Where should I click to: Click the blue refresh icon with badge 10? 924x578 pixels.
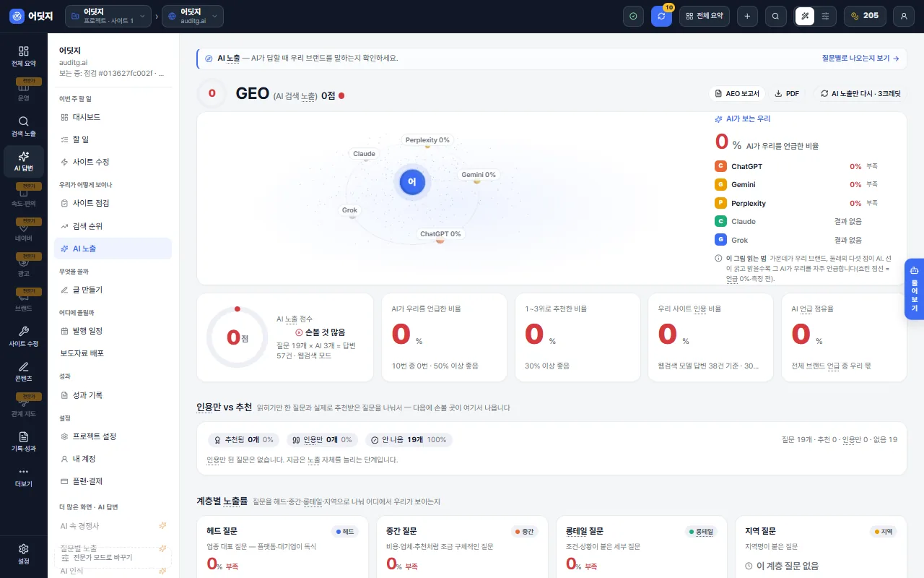661,16
